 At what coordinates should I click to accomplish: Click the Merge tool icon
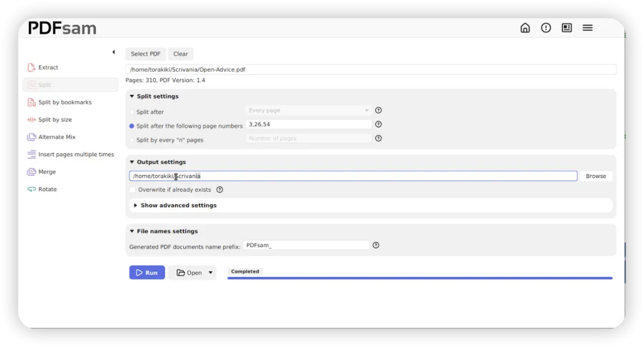coord(31,172)
